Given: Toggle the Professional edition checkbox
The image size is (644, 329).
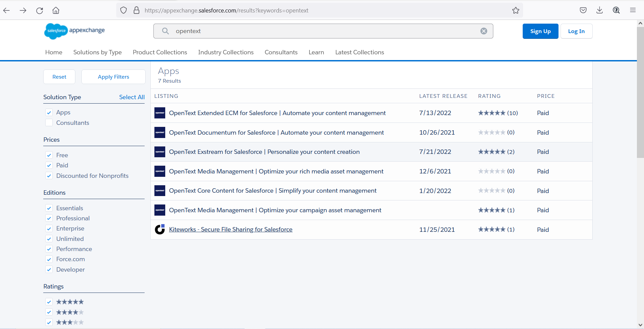Looking at the screenshot, I should (49, 218).
